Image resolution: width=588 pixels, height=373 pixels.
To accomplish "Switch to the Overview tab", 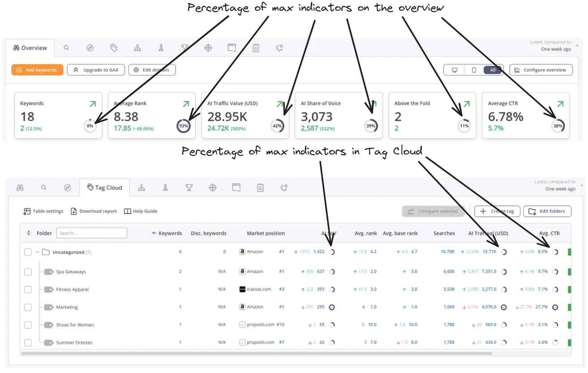I will [x=30, y=48].
